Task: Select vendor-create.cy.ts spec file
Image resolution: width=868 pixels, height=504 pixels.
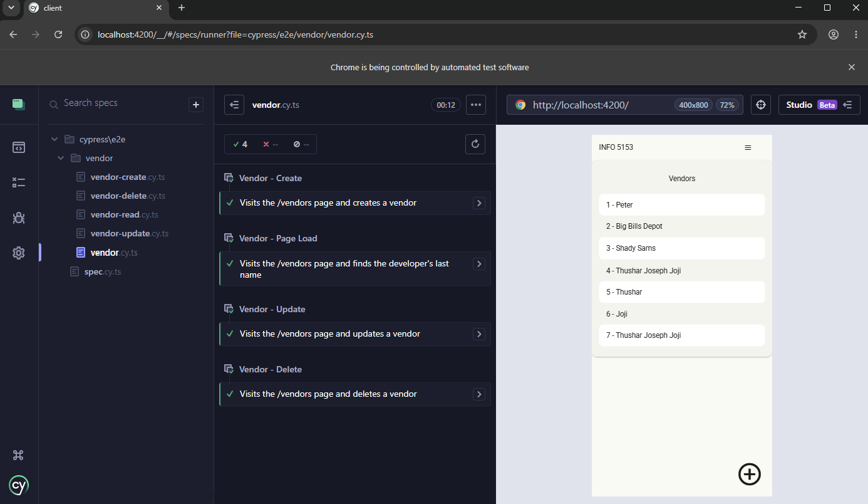Action: coord(128,177)
